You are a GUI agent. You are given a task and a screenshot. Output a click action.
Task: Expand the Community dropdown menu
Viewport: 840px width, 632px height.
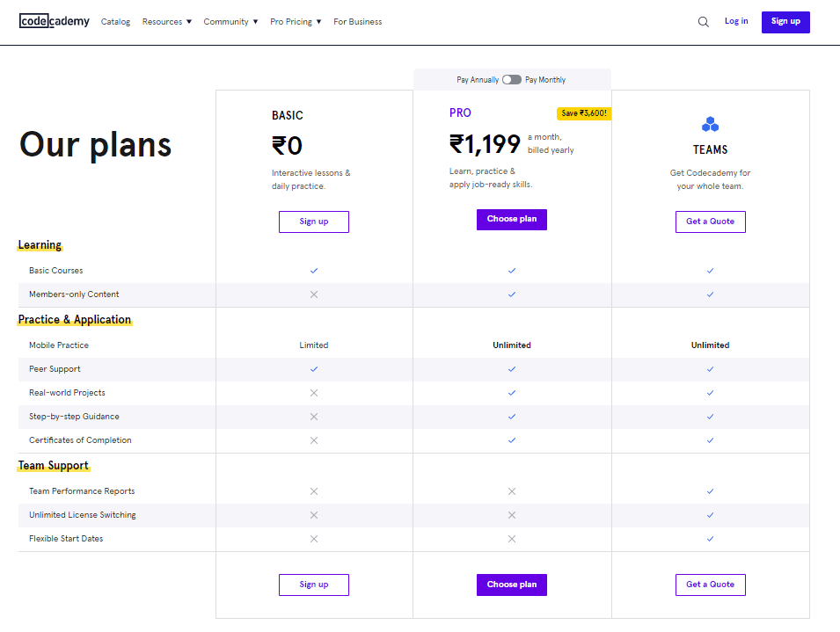tap(230, 22)
